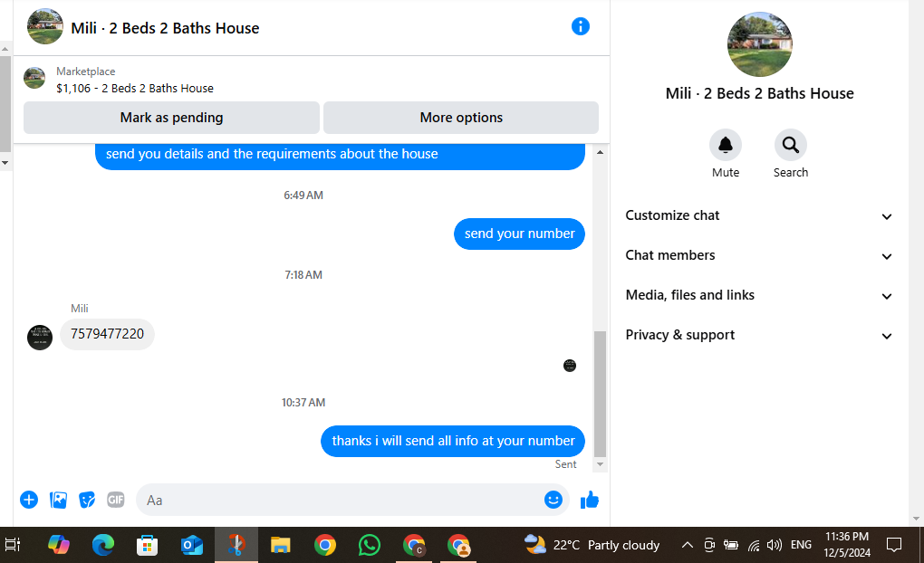Open WhatsApp from the taskbar

pos(370,545)
